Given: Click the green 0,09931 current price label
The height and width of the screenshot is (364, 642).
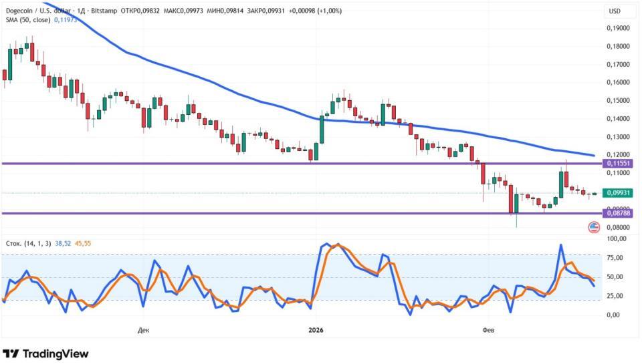Looking at the screenshot, I should (617, 193).
